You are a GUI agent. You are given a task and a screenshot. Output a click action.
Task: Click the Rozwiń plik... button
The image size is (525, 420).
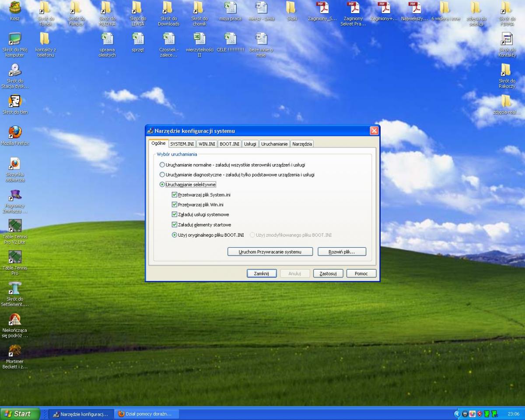(x=342, y=252)
